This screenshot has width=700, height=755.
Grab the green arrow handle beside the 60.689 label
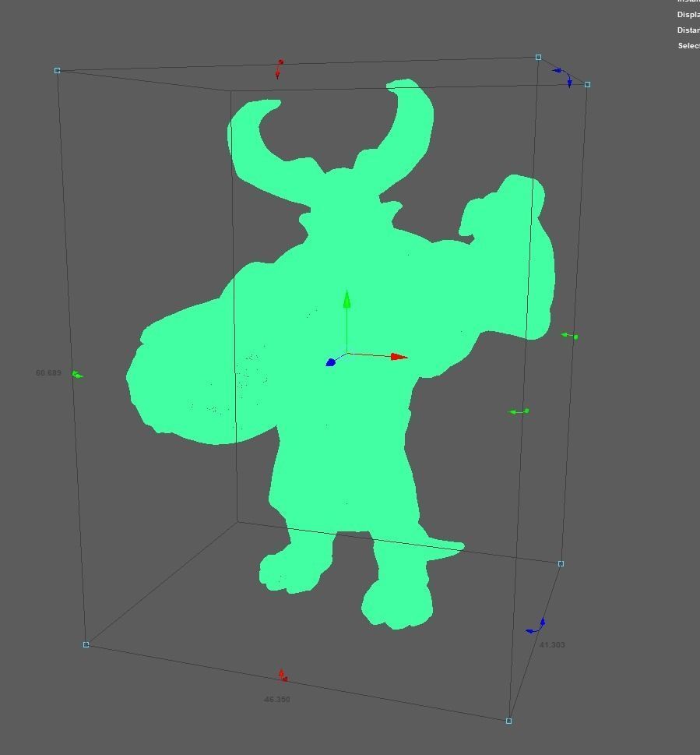[77, 374]
